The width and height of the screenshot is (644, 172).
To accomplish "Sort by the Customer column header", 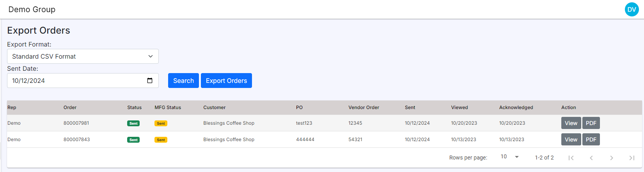I will 215,107.
